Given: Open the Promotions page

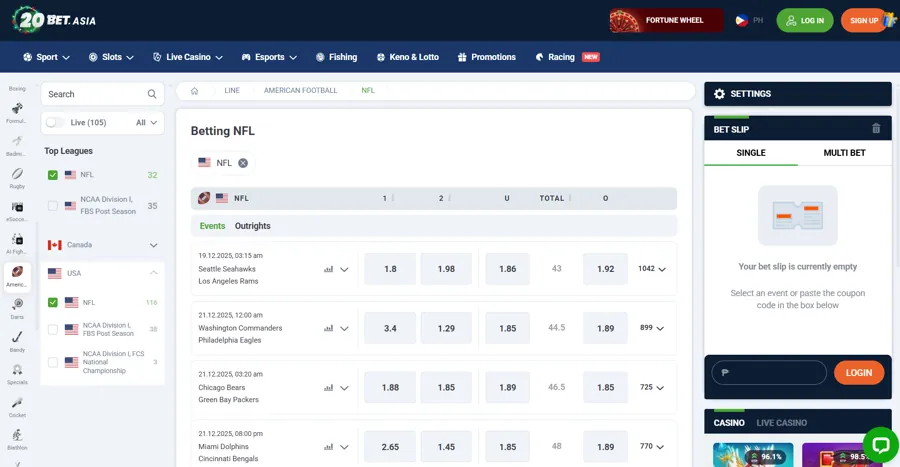Looking at the screenshot, I should coord(487,57).
